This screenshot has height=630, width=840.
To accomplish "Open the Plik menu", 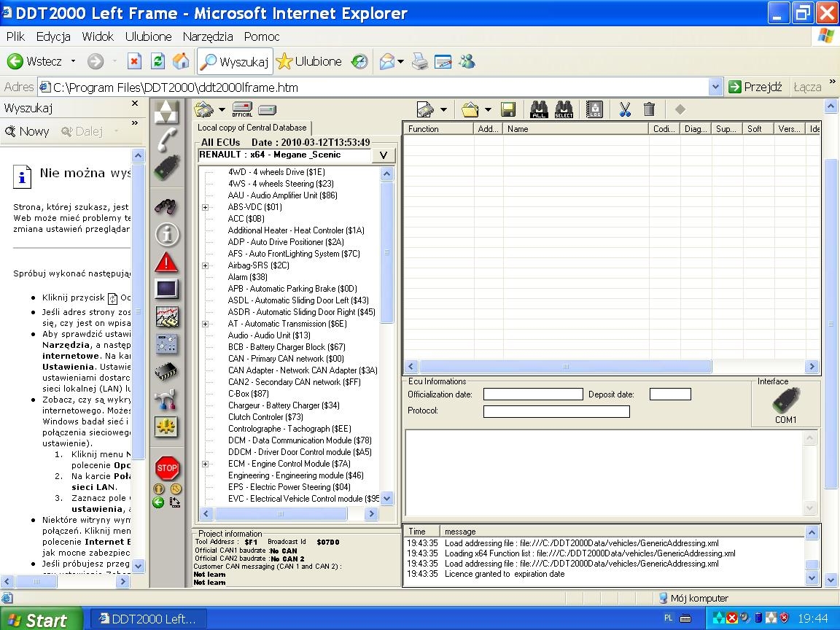I will (x=15, y=36).
